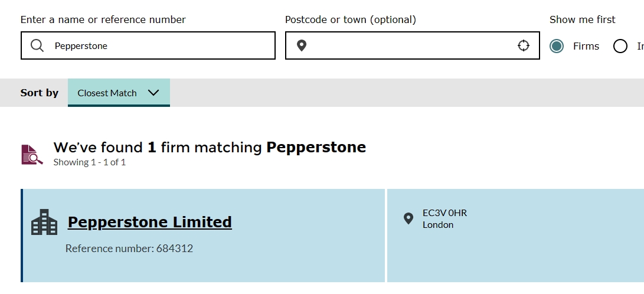Select the Firms radio button
The image size is (644, 294).
(x=557, y=46)
